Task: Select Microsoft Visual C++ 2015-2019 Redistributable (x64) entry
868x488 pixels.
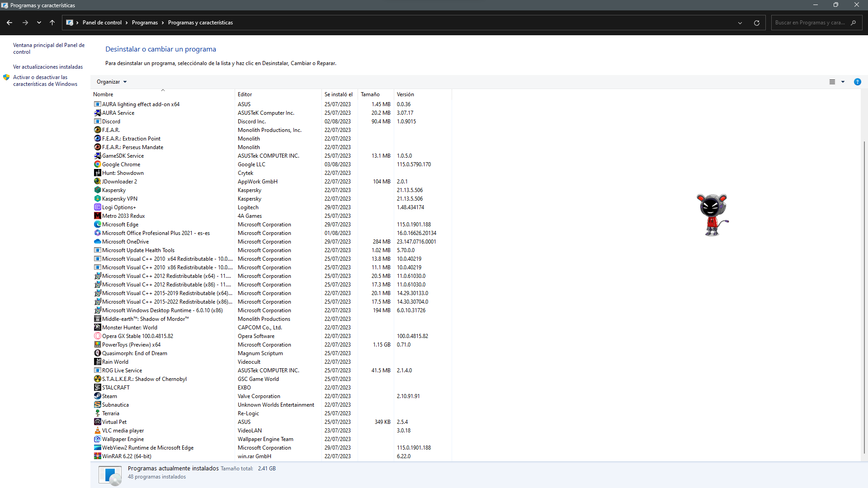Action: click(x=272, y=293)
